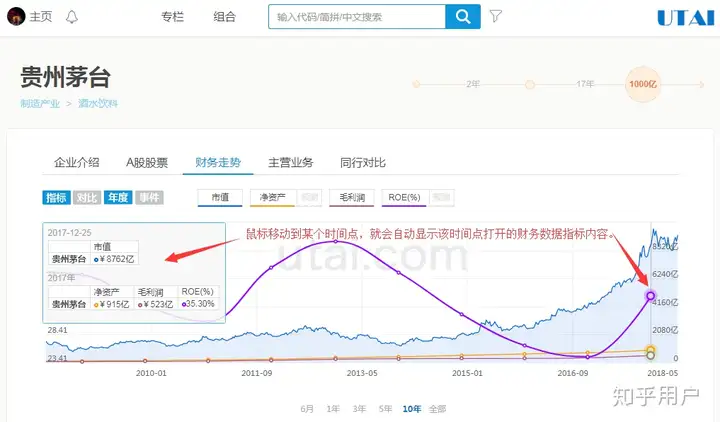Click the 贵州茅台 company title
This screenshot has width=720, height=422.
[65, 77]
